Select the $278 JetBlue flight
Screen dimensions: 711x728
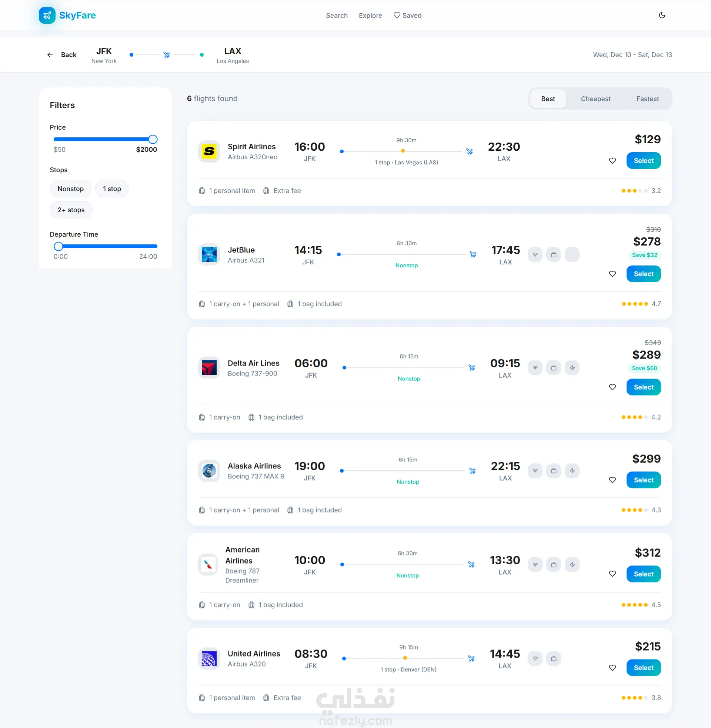(643, 274)
